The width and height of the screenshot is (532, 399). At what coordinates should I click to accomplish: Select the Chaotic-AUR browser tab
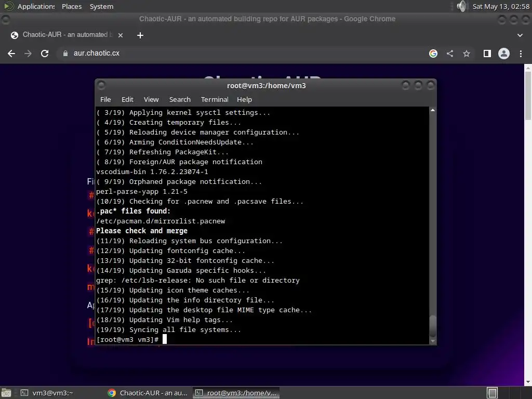pyautogui.click(x=67, y=35)
